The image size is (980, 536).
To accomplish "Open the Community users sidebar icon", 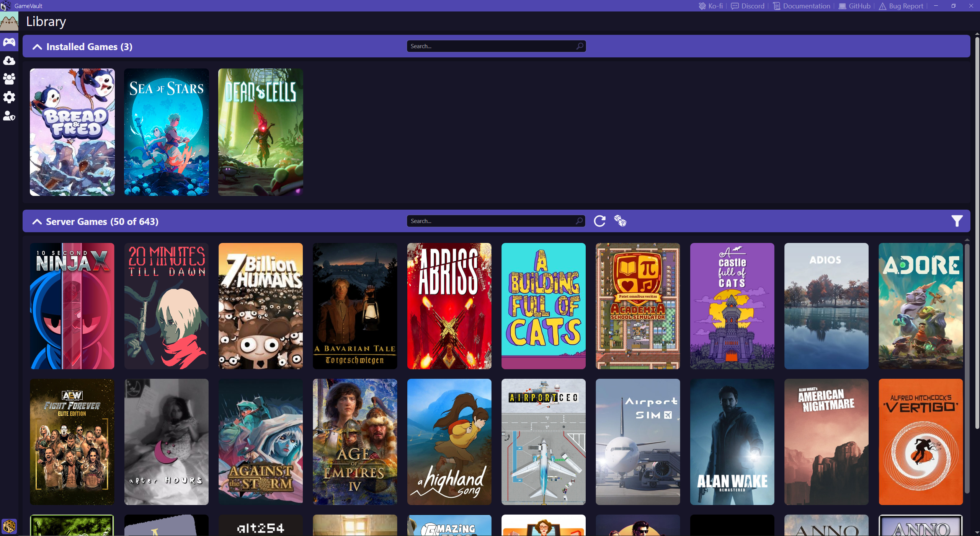I will click(9, 79).
